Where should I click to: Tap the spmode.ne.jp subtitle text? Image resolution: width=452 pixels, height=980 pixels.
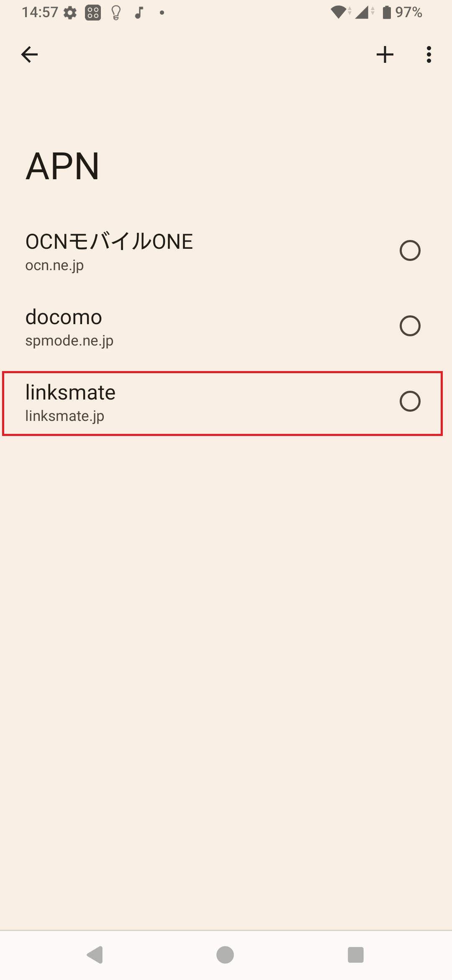tap(69, 341)
